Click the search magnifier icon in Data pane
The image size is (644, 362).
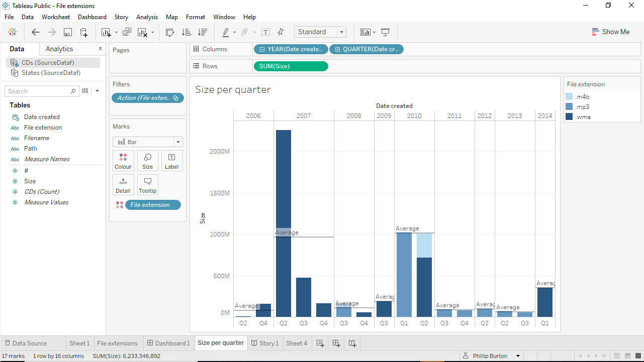point(73,91)
